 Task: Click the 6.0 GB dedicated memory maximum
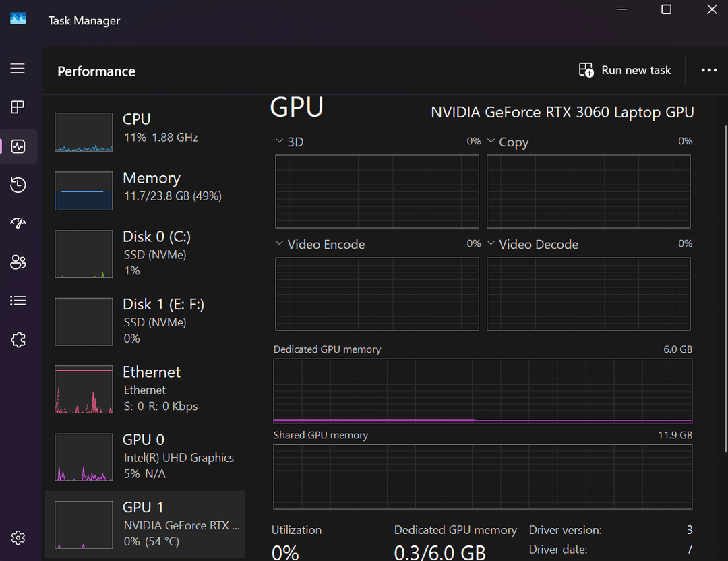point(677,349)
